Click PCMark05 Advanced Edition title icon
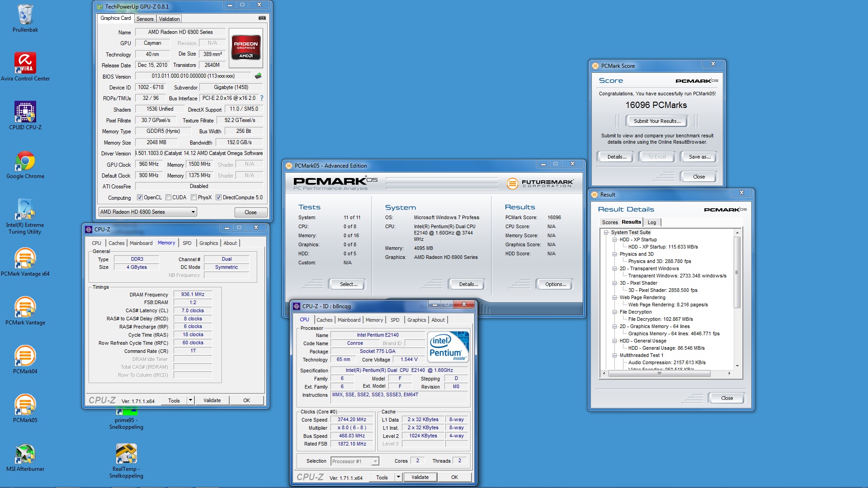 (x=289, y=166)
